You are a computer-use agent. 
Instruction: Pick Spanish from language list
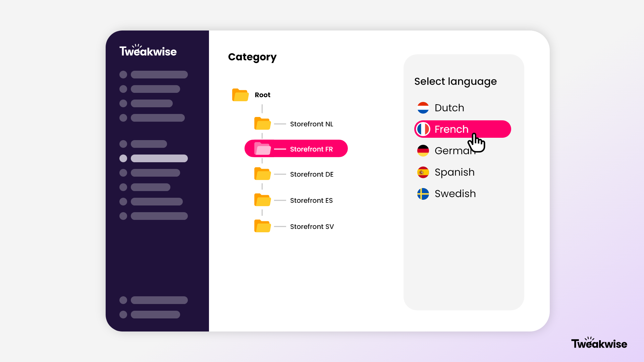454,172
